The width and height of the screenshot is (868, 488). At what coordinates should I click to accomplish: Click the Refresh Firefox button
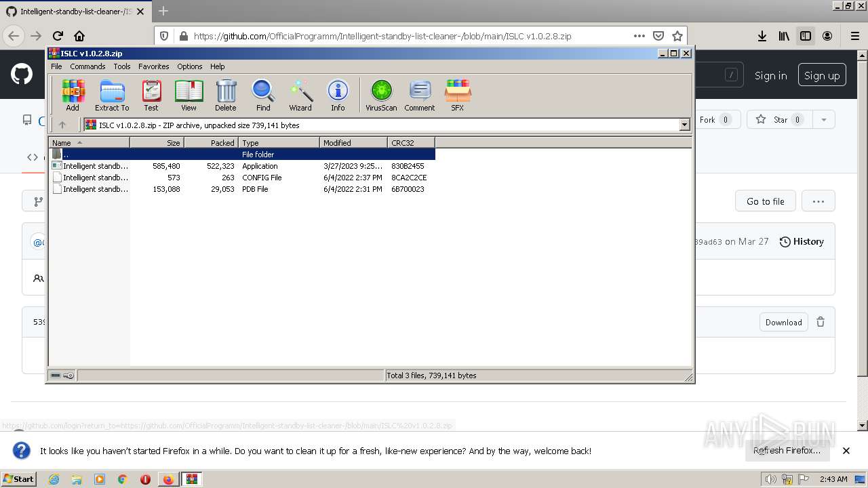coord(787,451)
